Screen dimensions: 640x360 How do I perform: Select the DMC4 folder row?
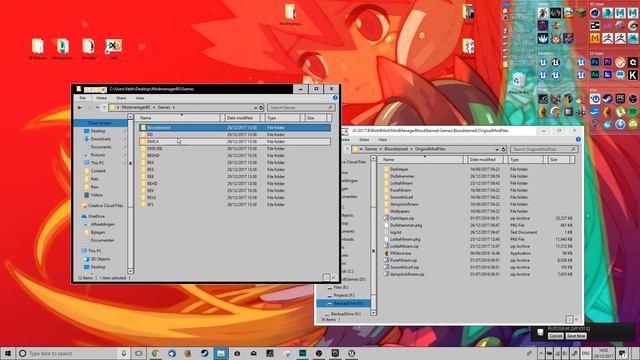tap(234, 142)
